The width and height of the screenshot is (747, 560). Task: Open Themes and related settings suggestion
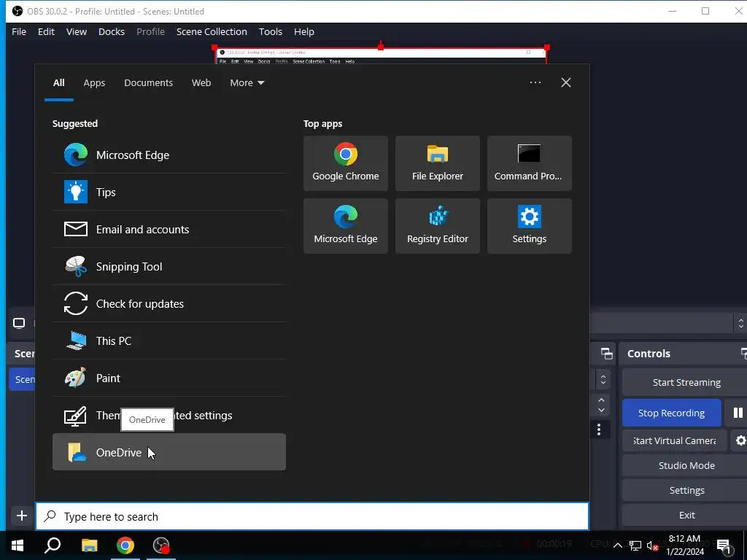(x=169, y=415)
